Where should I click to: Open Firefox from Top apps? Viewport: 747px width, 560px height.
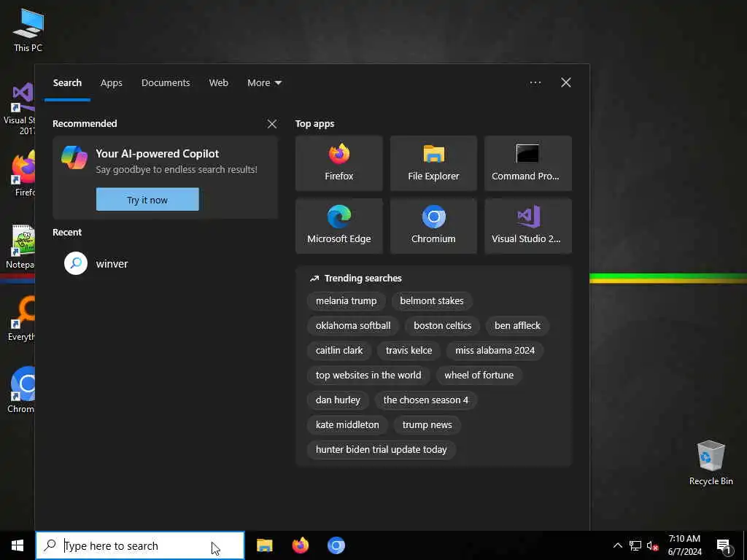338,163
